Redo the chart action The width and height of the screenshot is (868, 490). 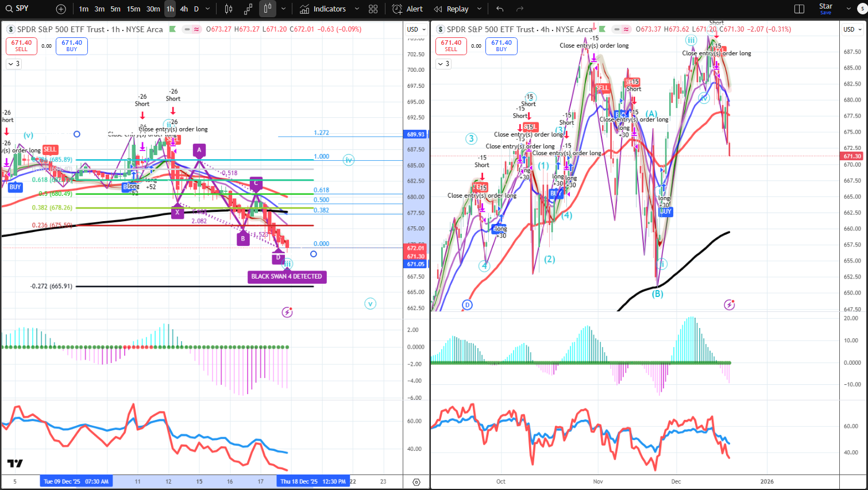[520, 9]
